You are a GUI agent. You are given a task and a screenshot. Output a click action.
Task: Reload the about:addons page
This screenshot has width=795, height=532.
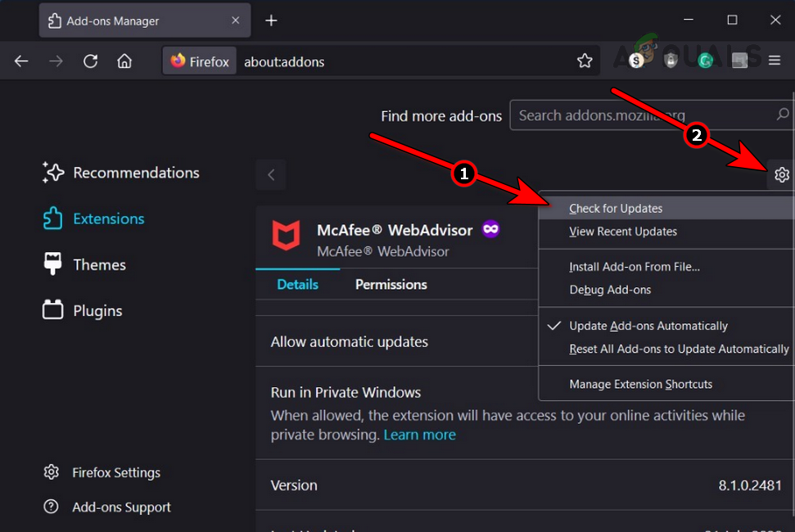point(90,60)
